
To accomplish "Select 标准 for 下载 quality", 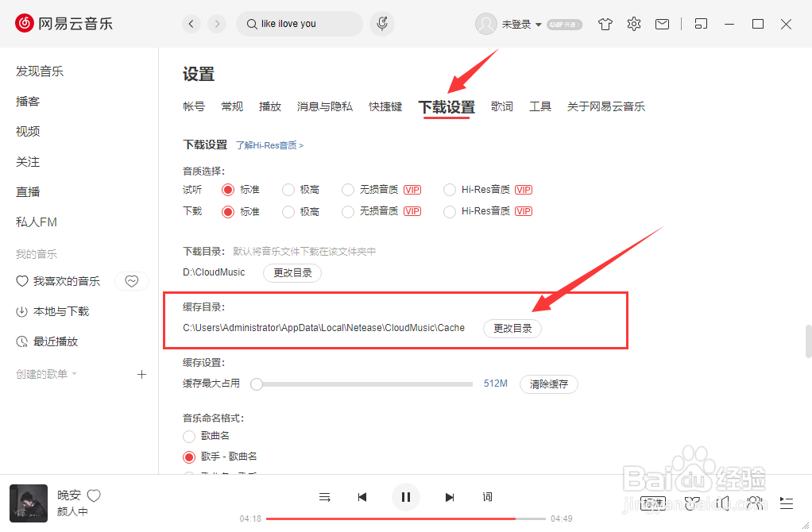I will point(228,212).
